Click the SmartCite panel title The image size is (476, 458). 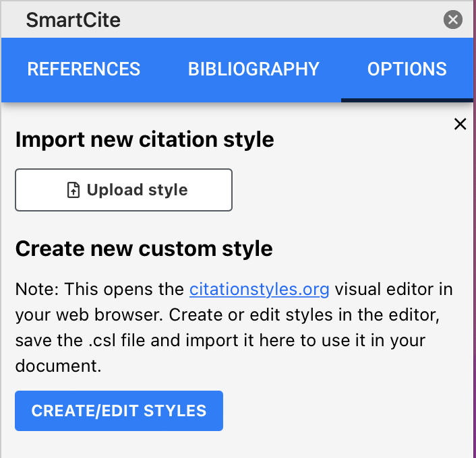pos(73,20)
